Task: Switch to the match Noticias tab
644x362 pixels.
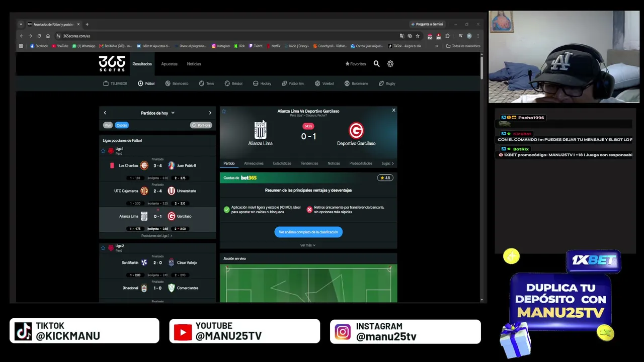Action: pos(334,163)
